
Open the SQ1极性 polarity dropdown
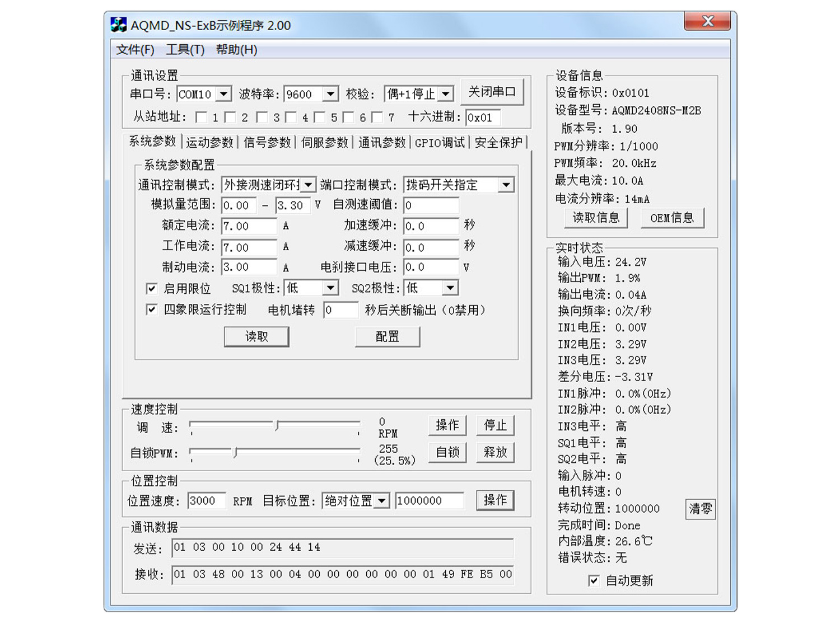pyautogui.click(x=331, y=287)
